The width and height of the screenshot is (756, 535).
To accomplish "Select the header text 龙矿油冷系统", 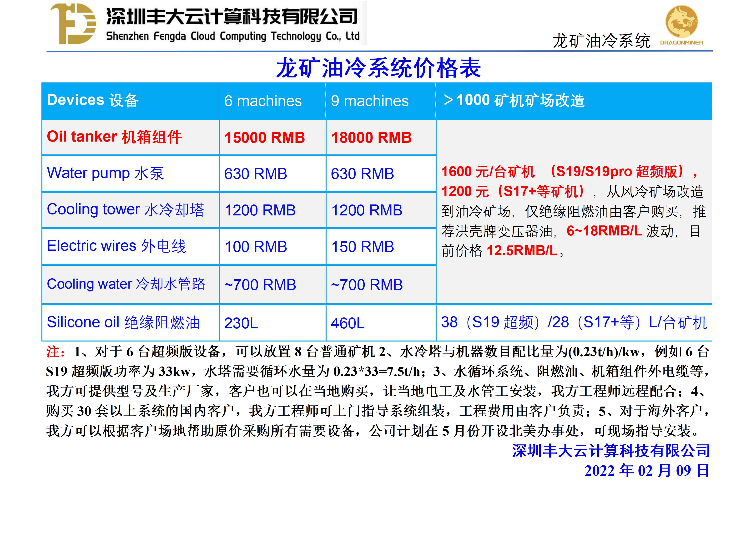I will (601, 41).
